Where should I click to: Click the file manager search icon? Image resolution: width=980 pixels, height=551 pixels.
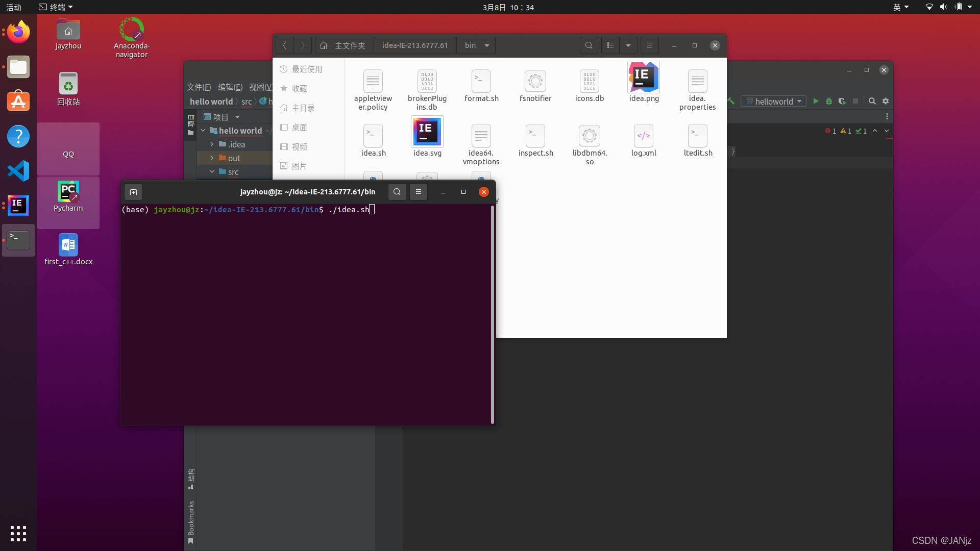click(x=589, y=45)
